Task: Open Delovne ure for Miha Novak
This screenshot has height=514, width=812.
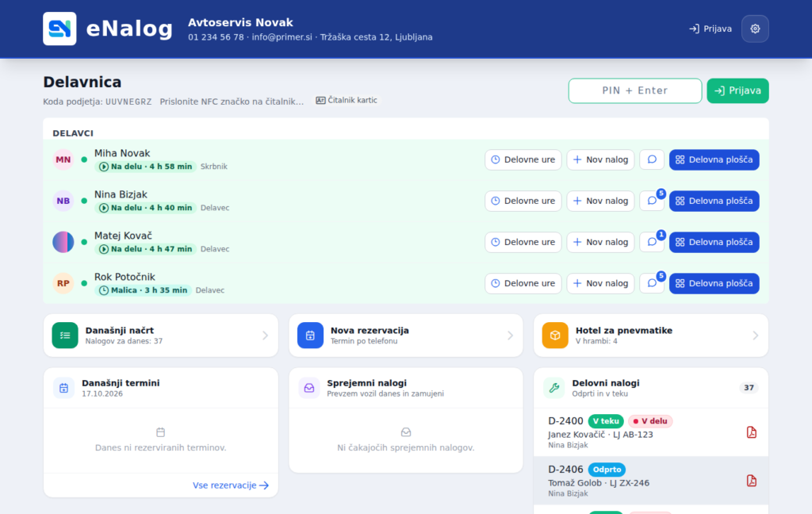Action: click(x=523, y=159)
